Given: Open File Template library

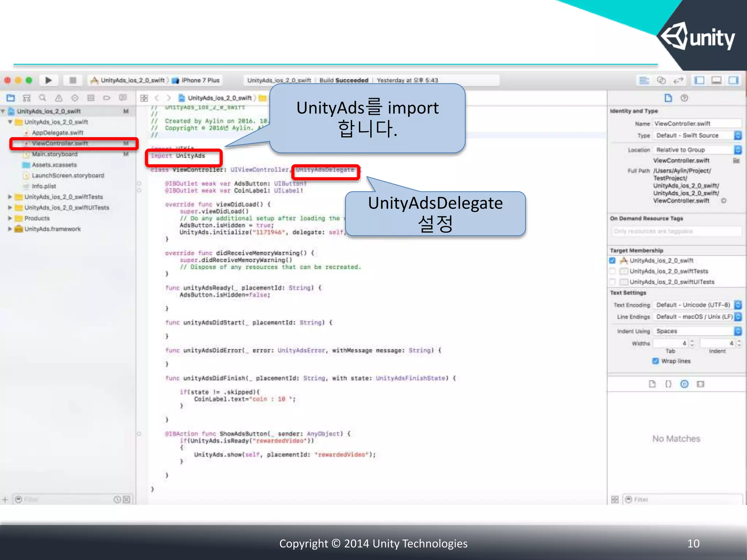Looking at the screenshot, I should 652,384.
